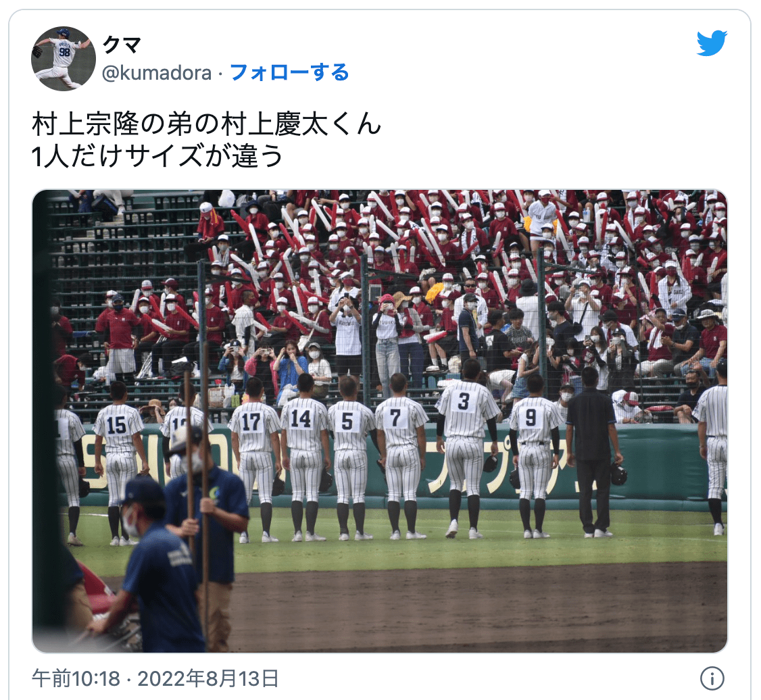Click the display name クマ
The image size is (761, 700).
click(122, 45)
